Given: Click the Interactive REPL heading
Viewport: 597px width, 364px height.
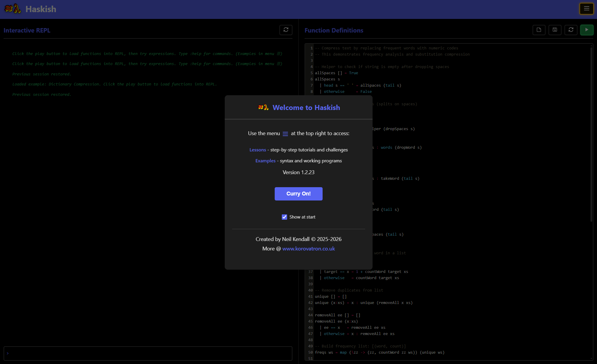Looking at the screenshot, I should click(27, 30).
